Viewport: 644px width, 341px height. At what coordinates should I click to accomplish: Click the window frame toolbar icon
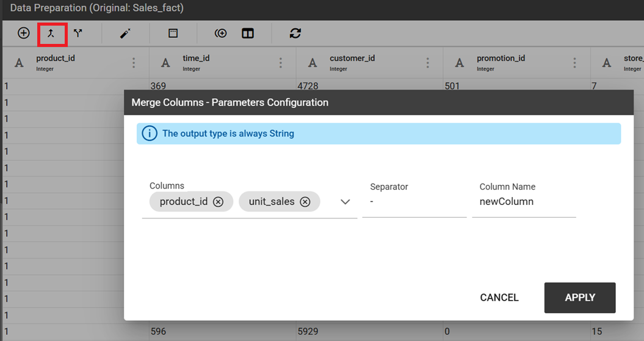click(x=173, y=33)
